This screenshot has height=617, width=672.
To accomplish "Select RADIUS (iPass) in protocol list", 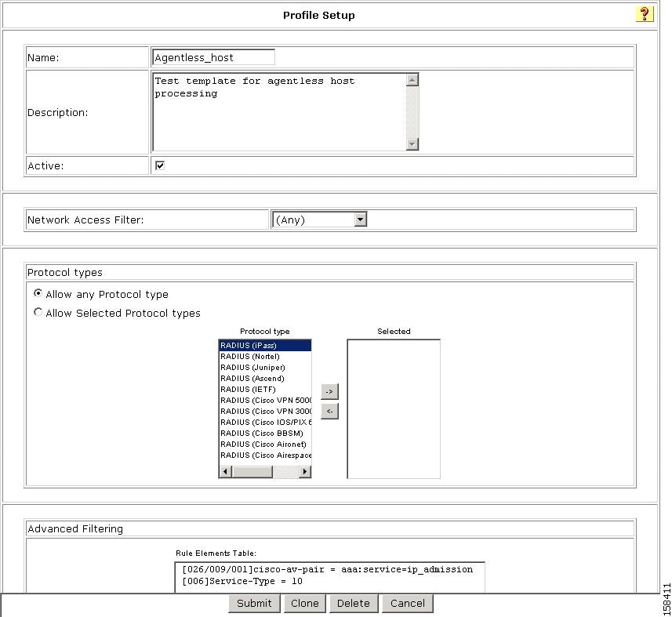I will pyautogui.click(x=265, y=346).
